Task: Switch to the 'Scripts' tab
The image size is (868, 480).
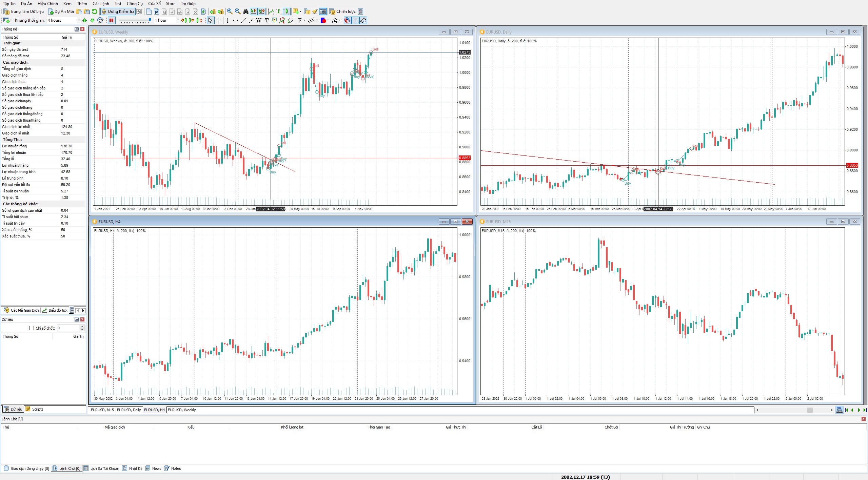Action: 34,409
